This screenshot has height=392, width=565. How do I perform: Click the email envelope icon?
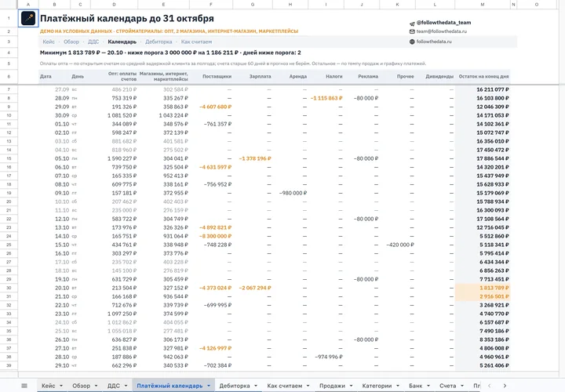[412, 31]
